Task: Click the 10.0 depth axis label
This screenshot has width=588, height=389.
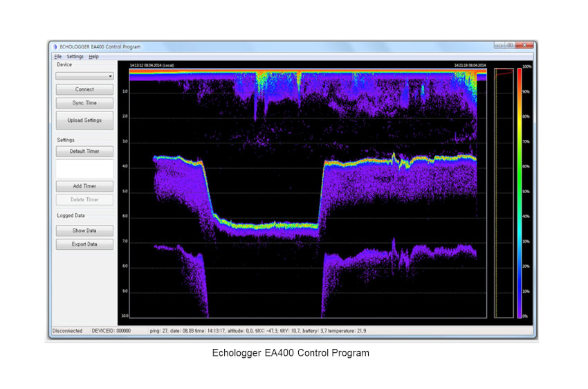Action: tap(125, 316)
